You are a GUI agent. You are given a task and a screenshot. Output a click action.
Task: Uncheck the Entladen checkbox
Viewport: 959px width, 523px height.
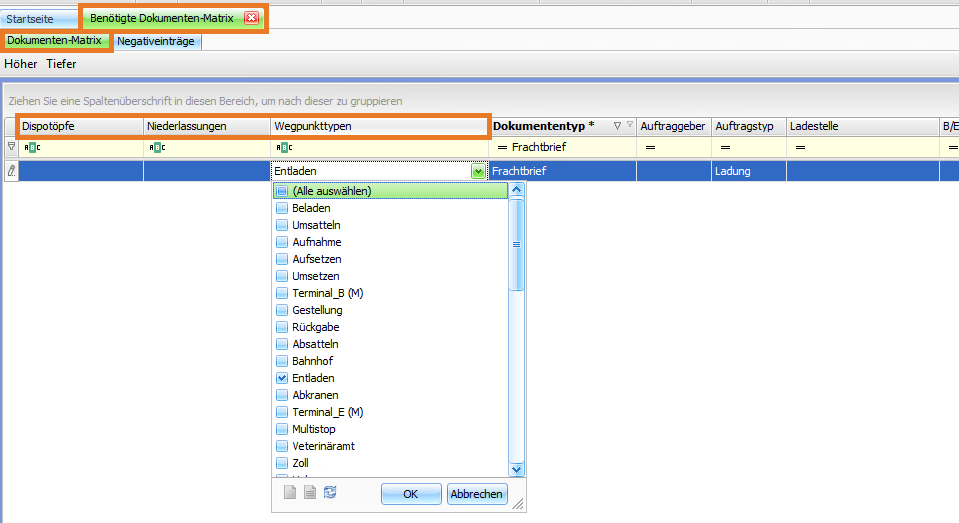tap(282, 378)
